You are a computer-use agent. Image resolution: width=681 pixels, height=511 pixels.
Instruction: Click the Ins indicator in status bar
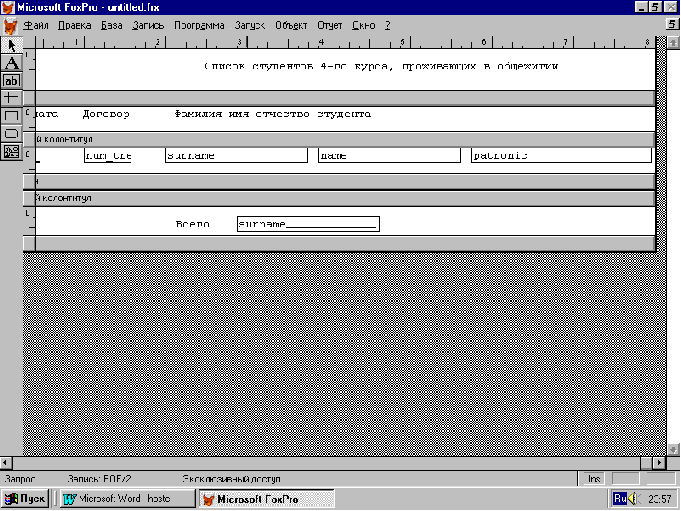594,479
